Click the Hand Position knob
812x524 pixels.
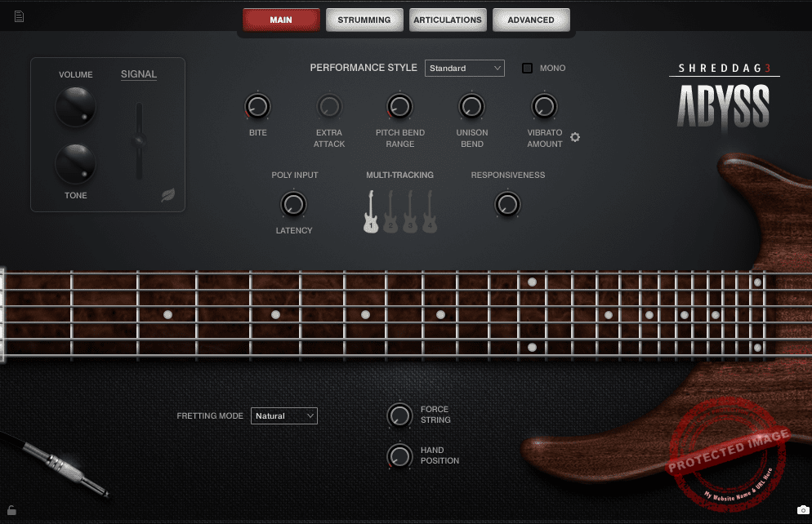pos(399,455)
